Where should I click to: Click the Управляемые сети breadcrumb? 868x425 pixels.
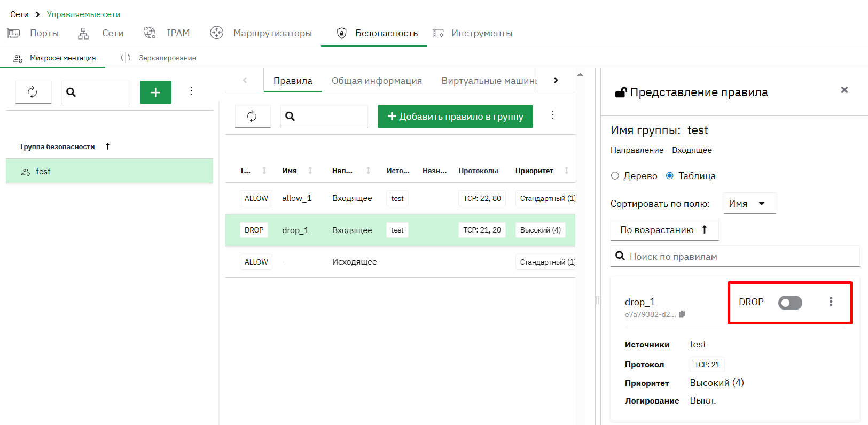(x=83, y=14)
